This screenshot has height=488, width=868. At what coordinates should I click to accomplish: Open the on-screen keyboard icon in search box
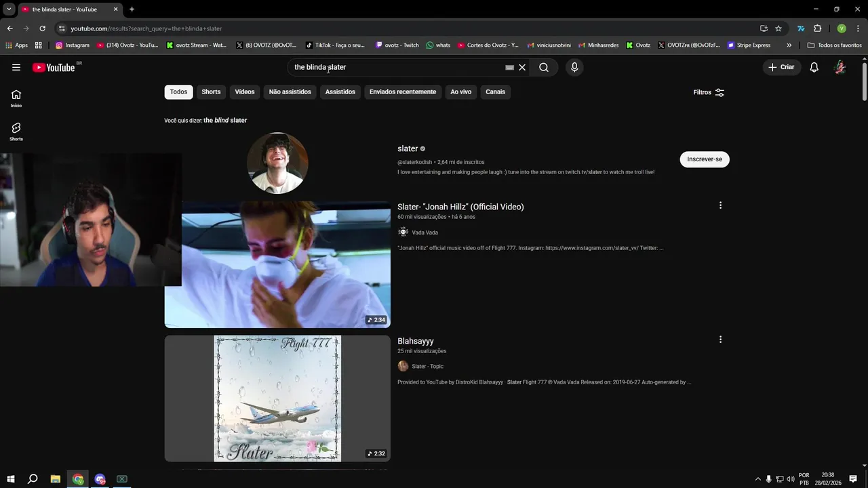click(x=509, y=67)
